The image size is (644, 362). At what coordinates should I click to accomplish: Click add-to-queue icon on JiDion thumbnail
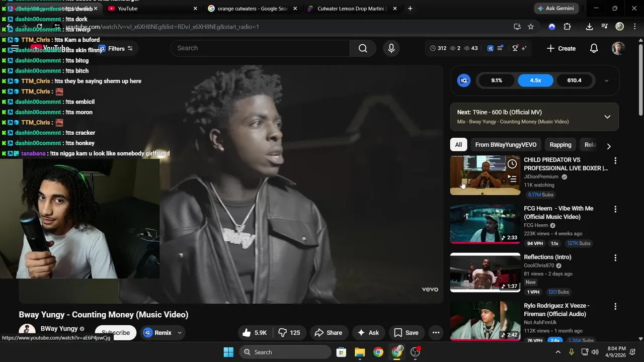512,178
